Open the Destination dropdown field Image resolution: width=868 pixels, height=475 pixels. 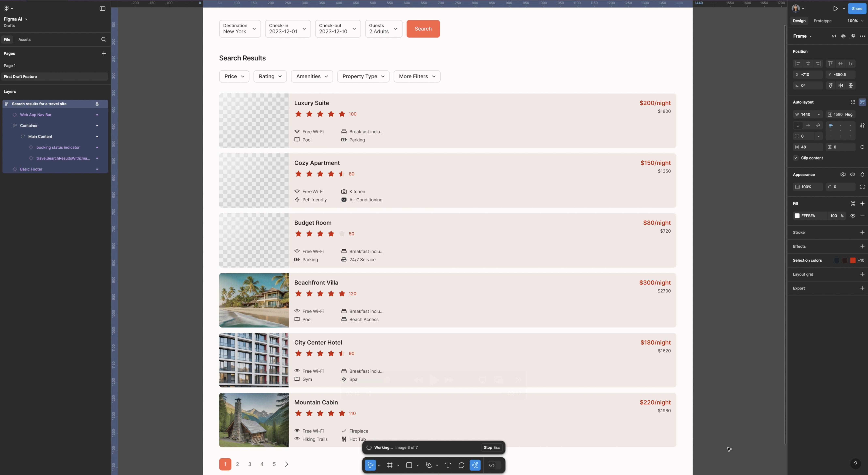(239, 28)
